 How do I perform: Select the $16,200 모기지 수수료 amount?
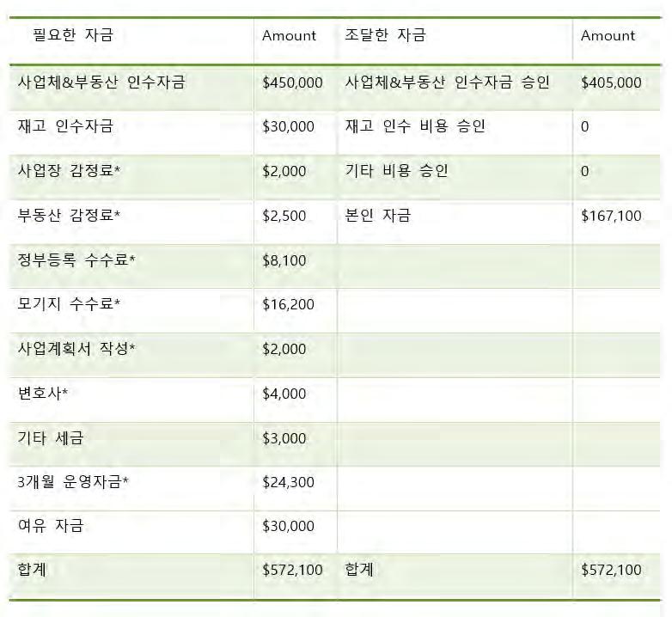click(x=288, y=304)
